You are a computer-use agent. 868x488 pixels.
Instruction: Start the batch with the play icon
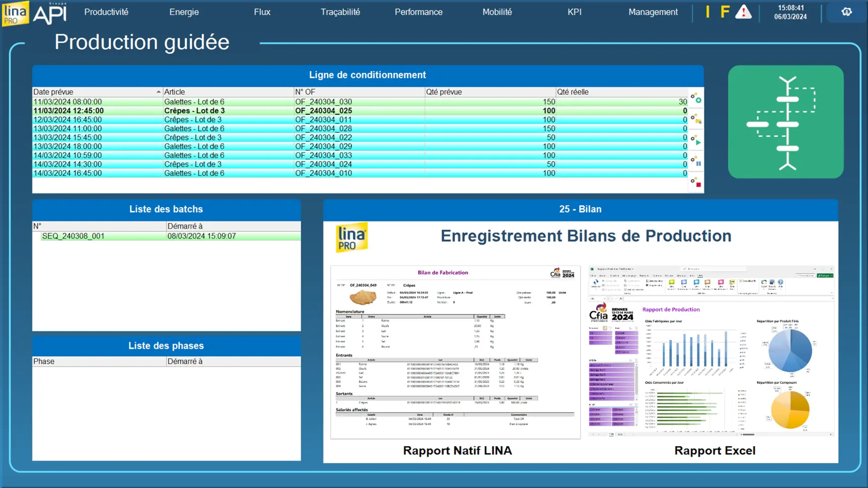coord(696,140)
